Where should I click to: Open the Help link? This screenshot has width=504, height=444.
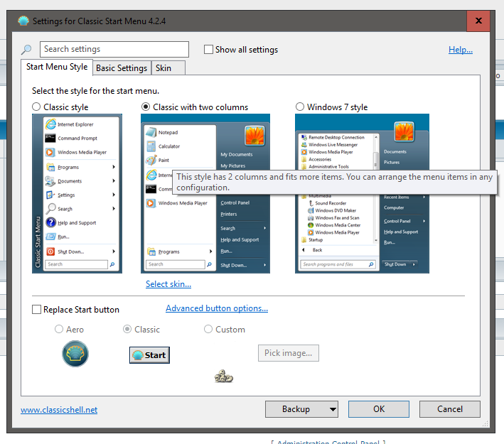[461, 50]
